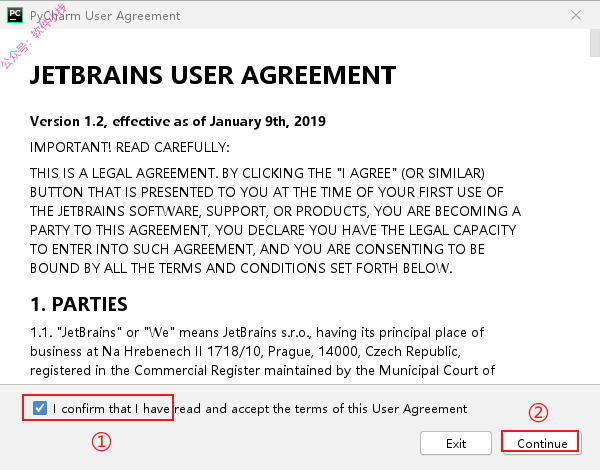Click the Continue button

click(x=542, y=443)
